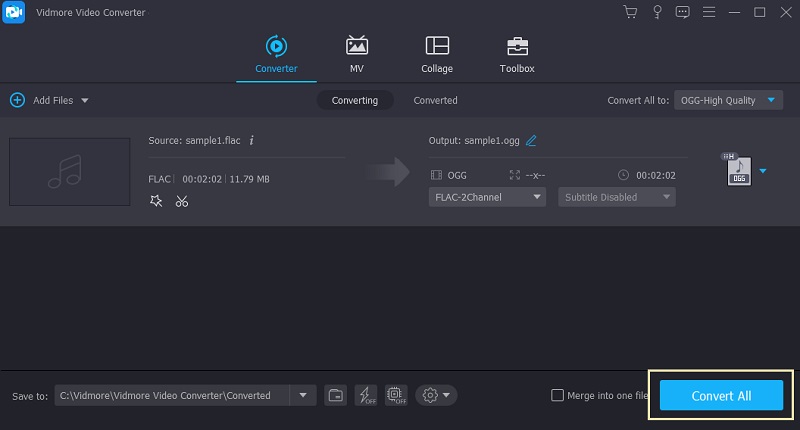Viewport: 800px width, 430px height.
Task: Open the MV tab
Action: (357, 55)
